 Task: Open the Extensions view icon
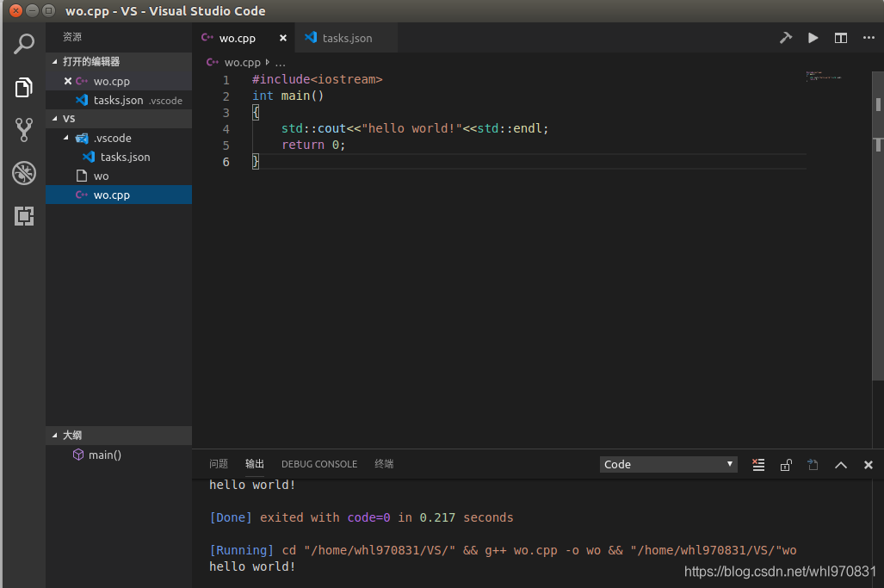(24, 216)
